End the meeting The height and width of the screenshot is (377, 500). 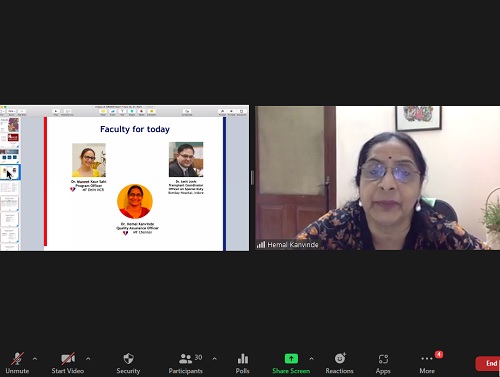point(488,363)
